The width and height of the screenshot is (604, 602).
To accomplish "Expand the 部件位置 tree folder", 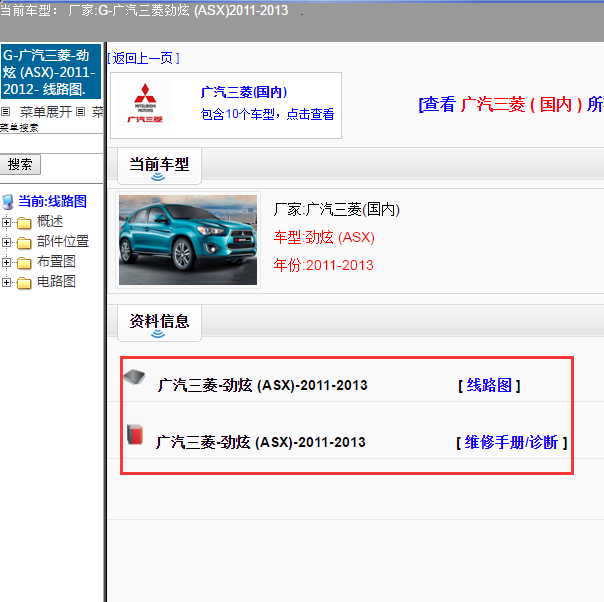I will pyautogui.click(x=6, y=242).
